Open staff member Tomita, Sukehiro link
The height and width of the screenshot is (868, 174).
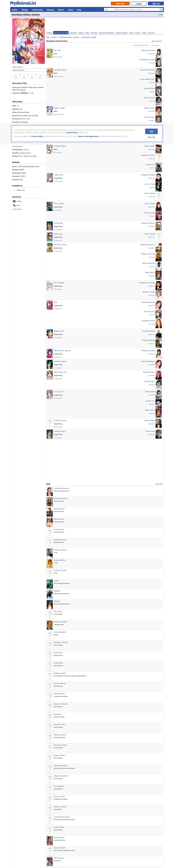click(x=60, y=550)
